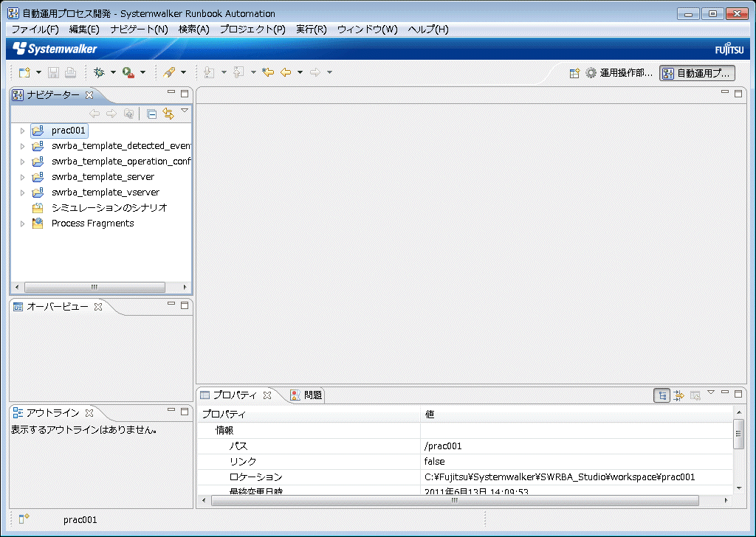Click Restore Default Value icon in Properties
Image resolution: width=756 pixels, height=537 pixels.
695,395
